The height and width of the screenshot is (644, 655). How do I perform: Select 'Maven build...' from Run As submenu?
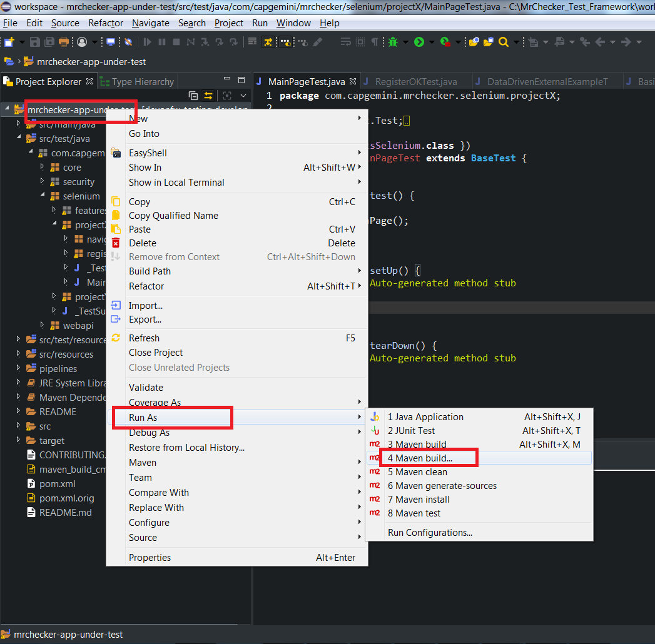[x=420, y=458]
